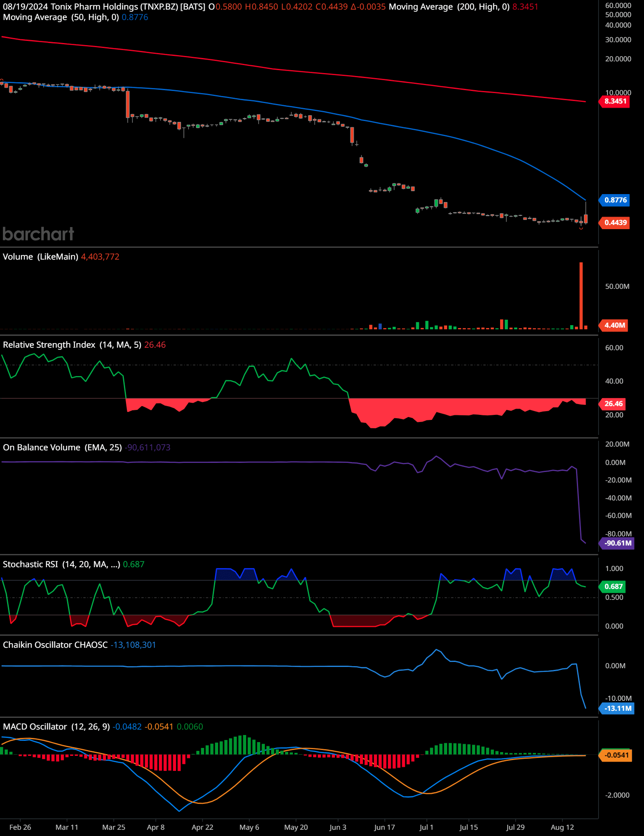Select the low price L0.4202 in header

coord(297,7)
